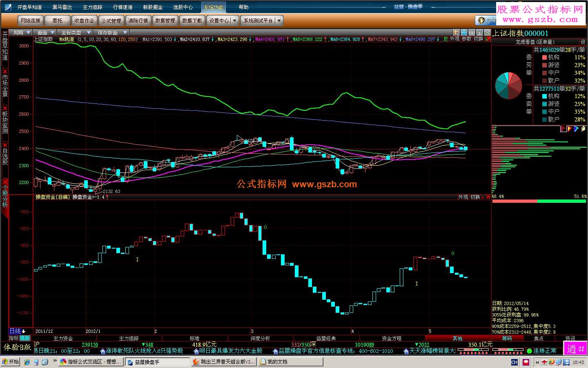
Task: Click the building-shaped chip icon
Action: [x=583, y=129]
